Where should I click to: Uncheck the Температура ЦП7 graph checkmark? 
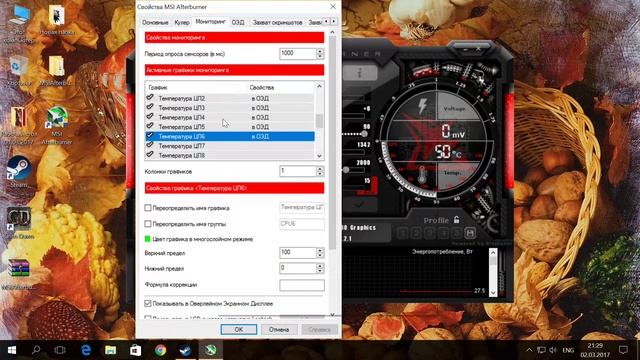click(x=150, y=145)
